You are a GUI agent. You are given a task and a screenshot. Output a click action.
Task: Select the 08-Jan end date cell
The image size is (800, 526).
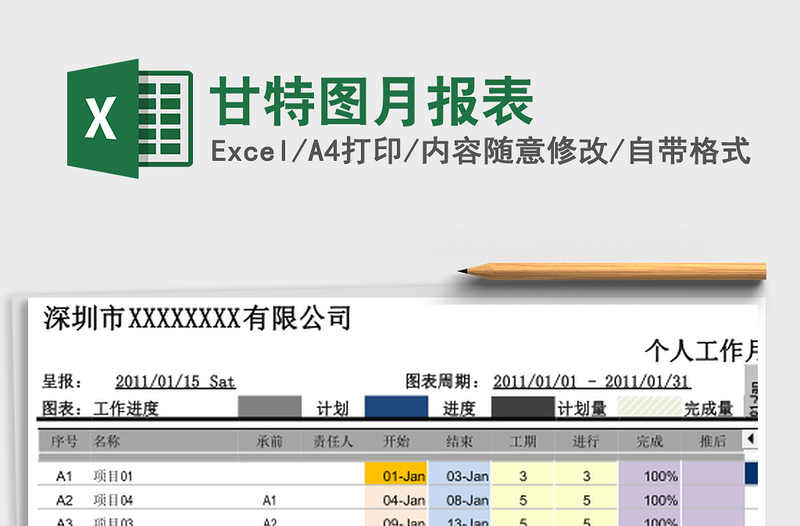point(460,498)
